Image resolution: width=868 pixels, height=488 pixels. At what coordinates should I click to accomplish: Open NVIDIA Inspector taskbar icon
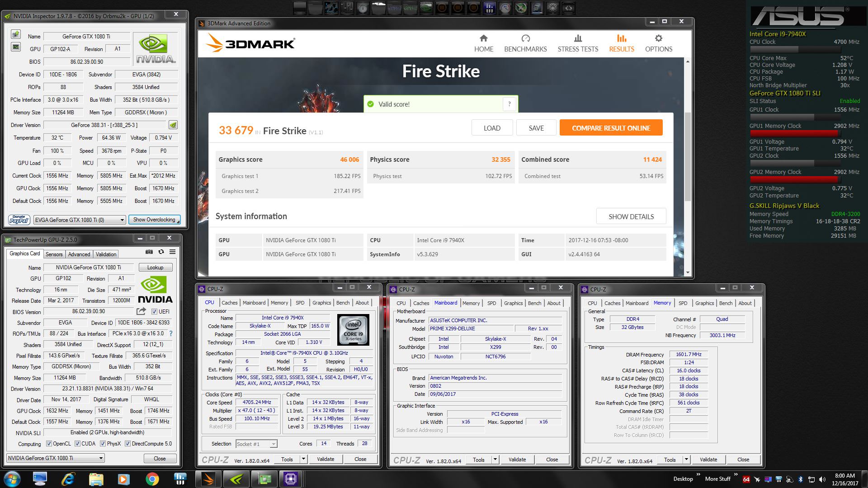click(236, 479)
